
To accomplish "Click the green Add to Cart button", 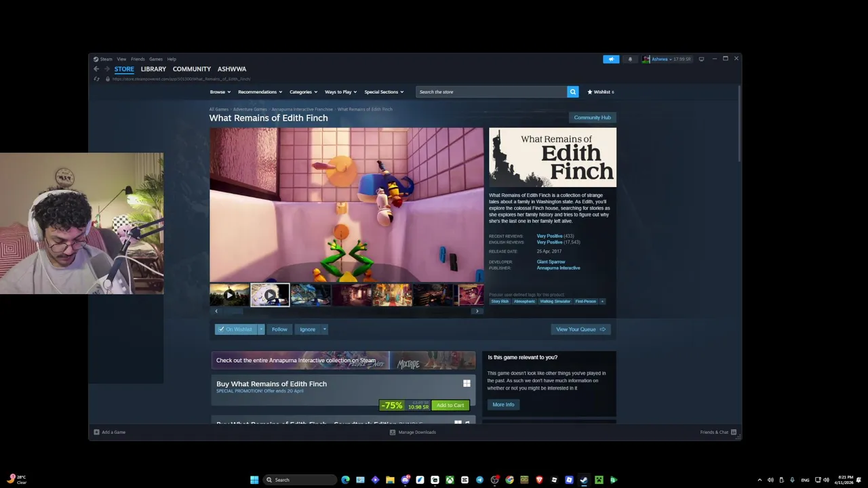I will tap(450, 405).
